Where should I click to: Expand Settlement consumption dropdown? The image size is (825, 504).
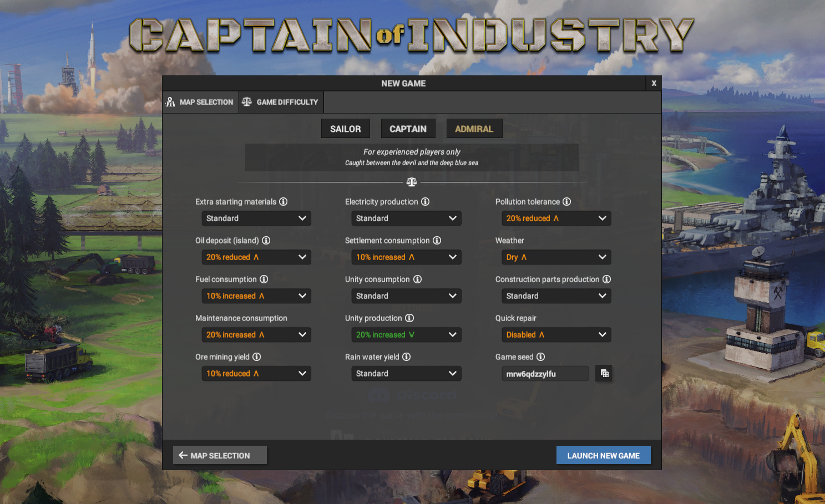tap(406, 257)
